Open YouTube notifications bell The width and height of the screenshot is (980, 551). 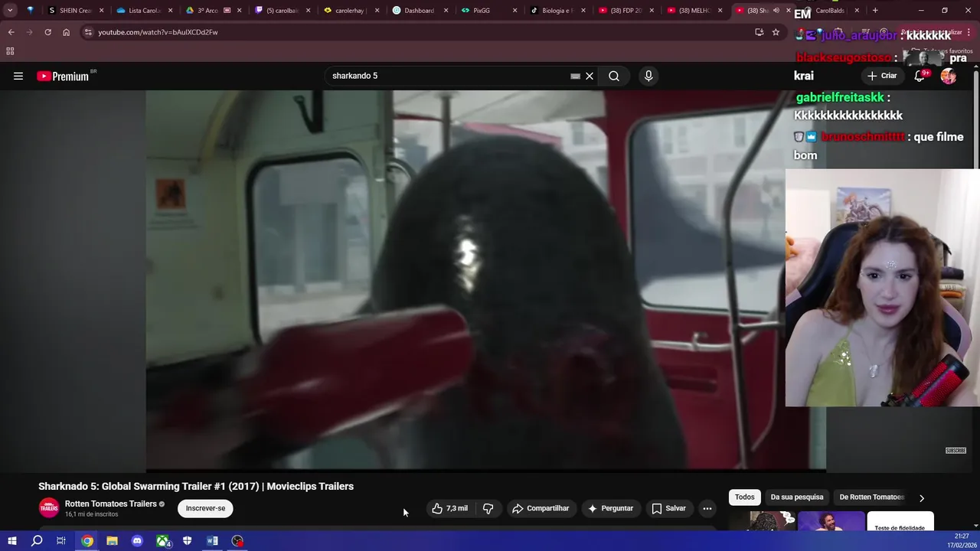pyautogui.click(x=920, y=76)
